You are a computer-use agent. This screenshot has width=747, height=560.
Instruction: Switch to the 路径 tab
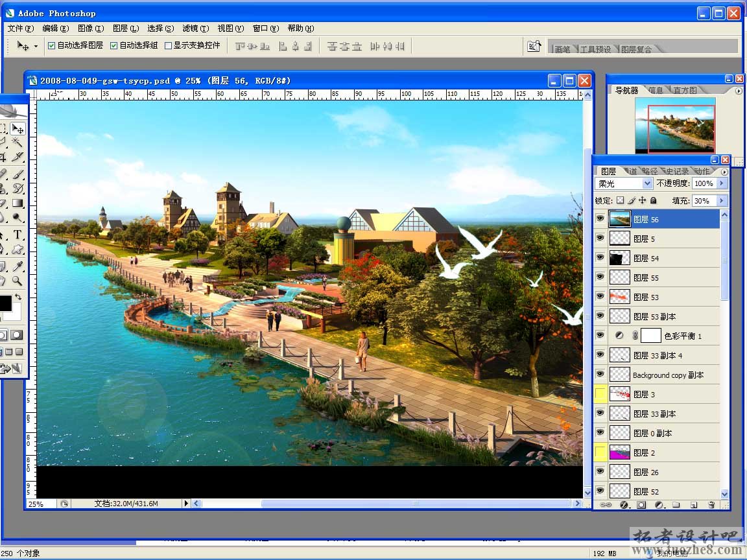coord(649,171)
